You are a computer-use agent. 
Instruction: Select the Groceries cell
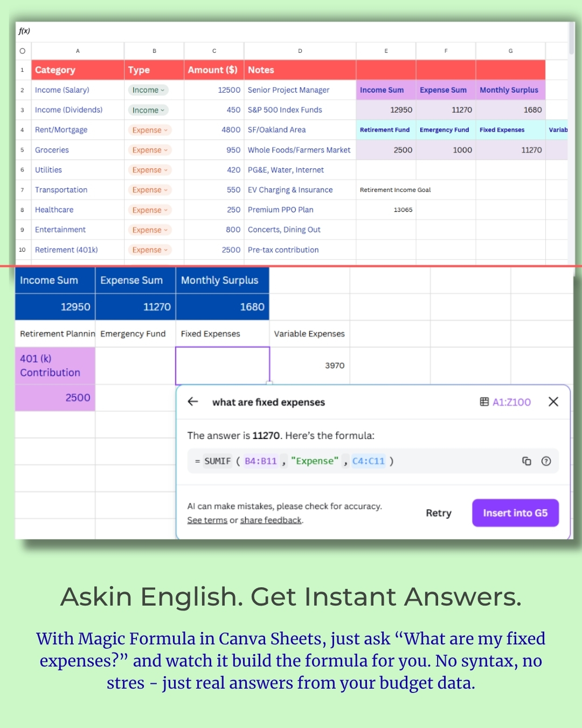pyautogui.click(x=78, y=150)
